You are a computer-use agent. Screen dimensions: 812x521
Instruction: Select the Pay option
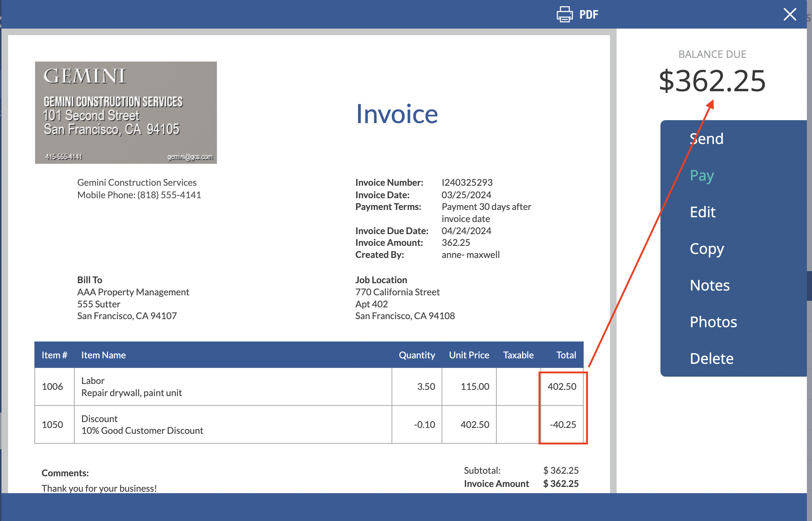[x=701, y=175]
